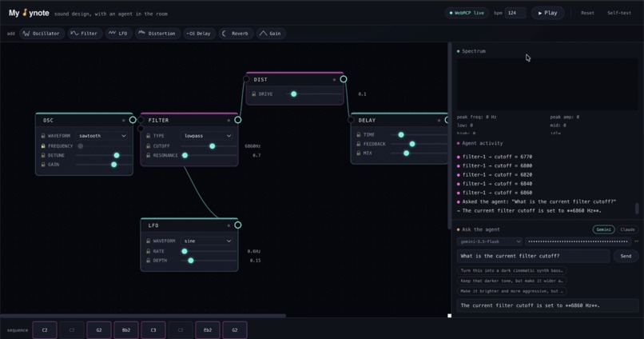Toggle lock icon beside LFO RATE
This screenshot has height=339, width=644.
click(x=149, y=251)
